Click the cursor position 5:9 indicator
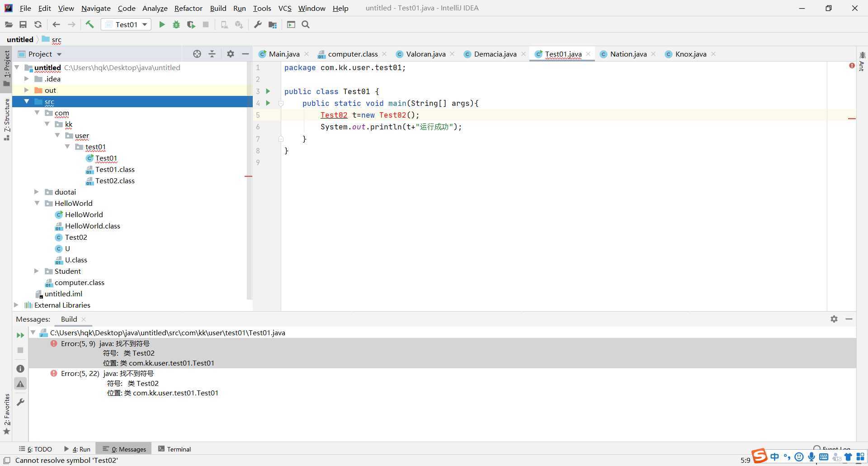 745,460
